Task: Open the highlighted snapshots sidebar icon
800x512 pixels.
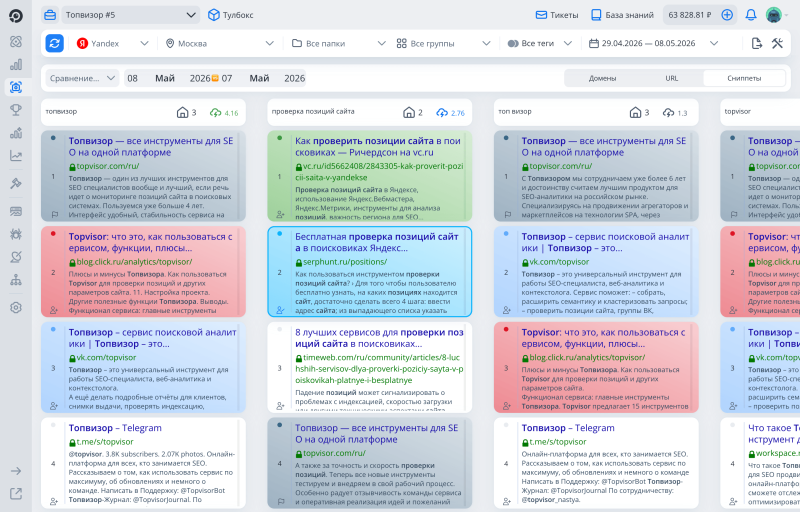Action: tap(16, 87)
